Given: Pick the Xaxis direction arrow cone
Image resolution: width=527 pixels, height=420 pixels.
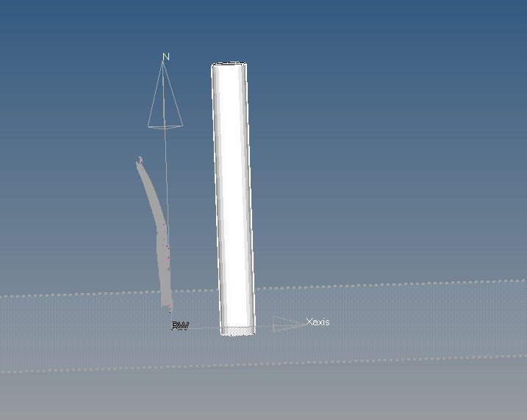Looking at the screenshot, I should (x=289, y=324).
